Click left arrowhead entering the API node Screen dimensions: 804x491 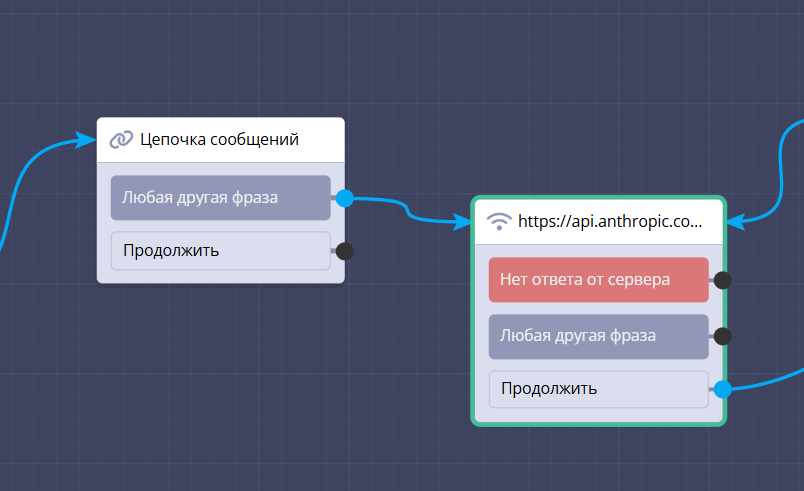(x=464, y=222)
